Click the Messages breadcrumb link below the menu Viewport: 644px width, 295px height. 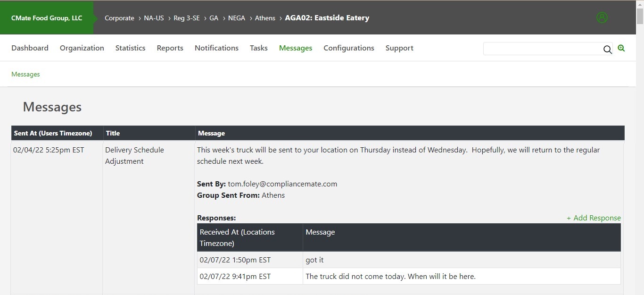pyautogui.click(x=25, y=74)
